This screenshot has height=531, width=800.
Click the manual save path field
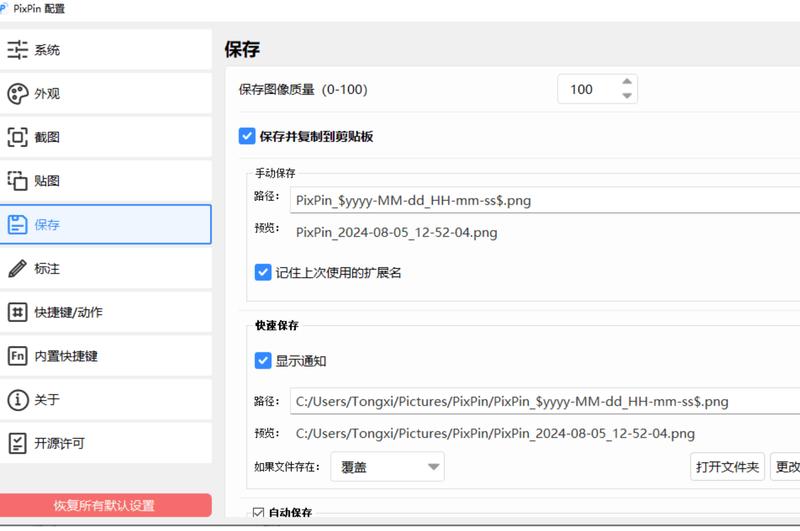coord(545,200)
